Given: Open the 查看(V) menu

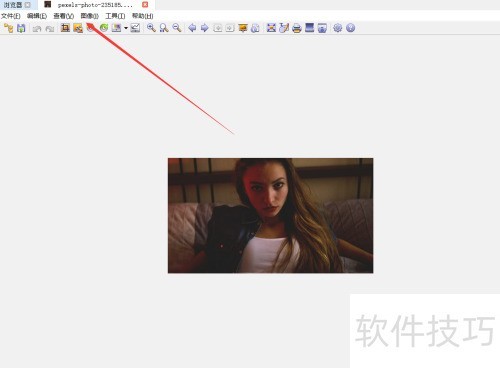Looking at the screenshot, I should click(64, 16).
